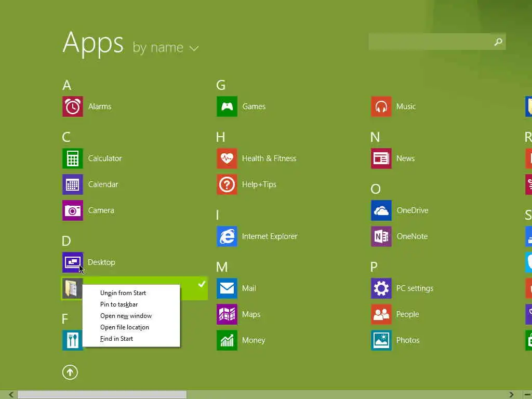Click the selected File Explorer folder icon
This screenshot has height=399, width=532.
(x=72, y=288)
